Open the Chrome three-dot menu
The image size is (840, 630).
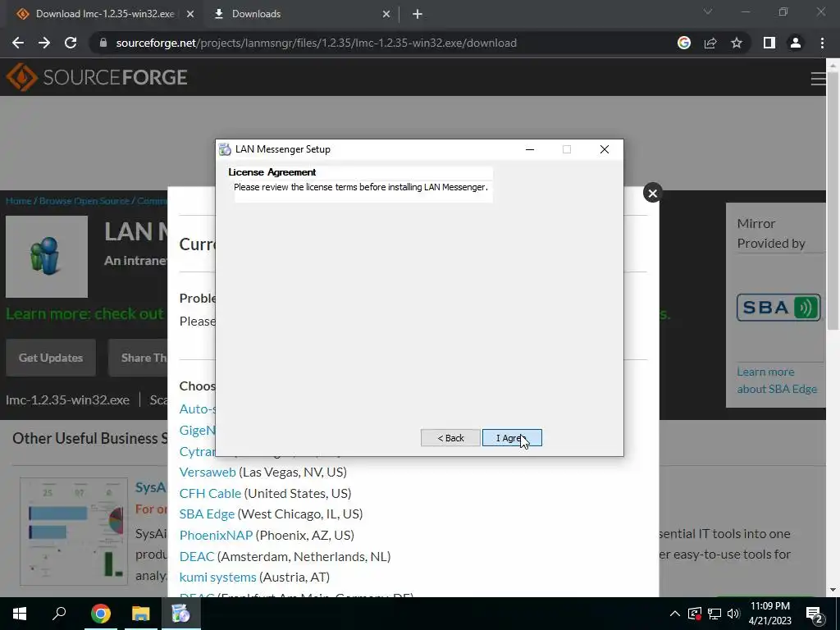(822, 43)
